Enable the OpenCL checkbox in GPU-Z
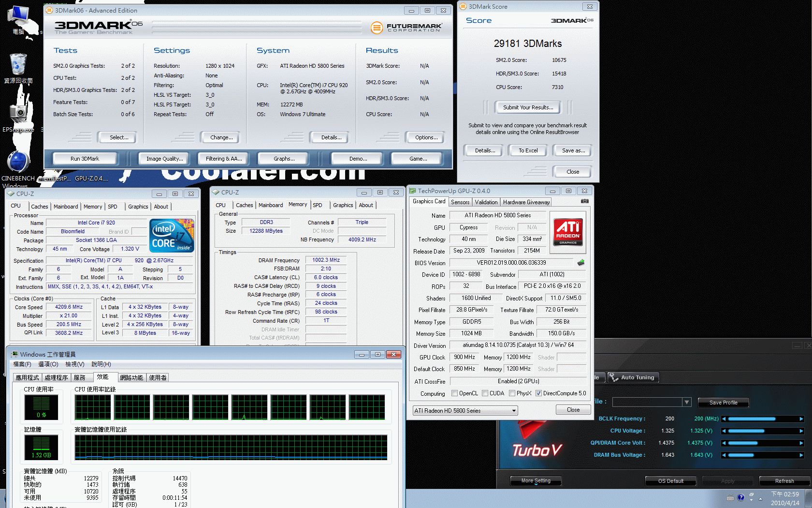Image resolution: width=812 pixels, height=508 pixels. click(x=454, y=393)
